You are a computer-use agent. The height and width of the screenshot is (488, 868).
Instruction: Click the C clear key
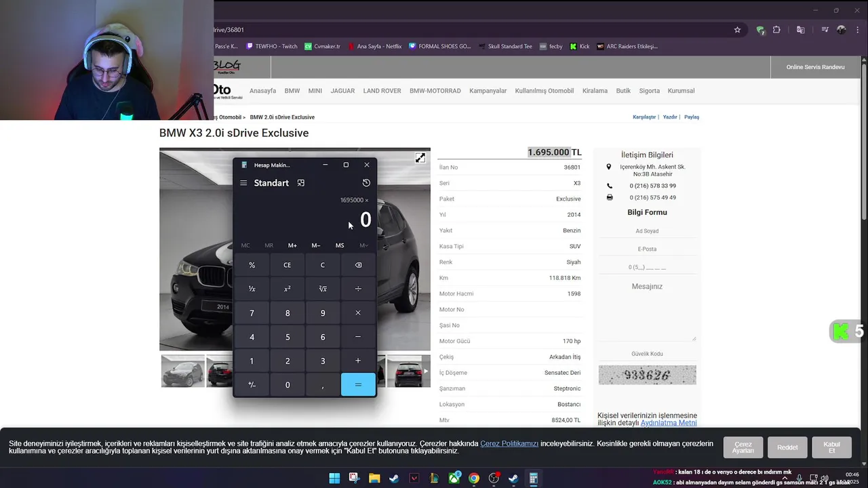(x=323, y=265)
